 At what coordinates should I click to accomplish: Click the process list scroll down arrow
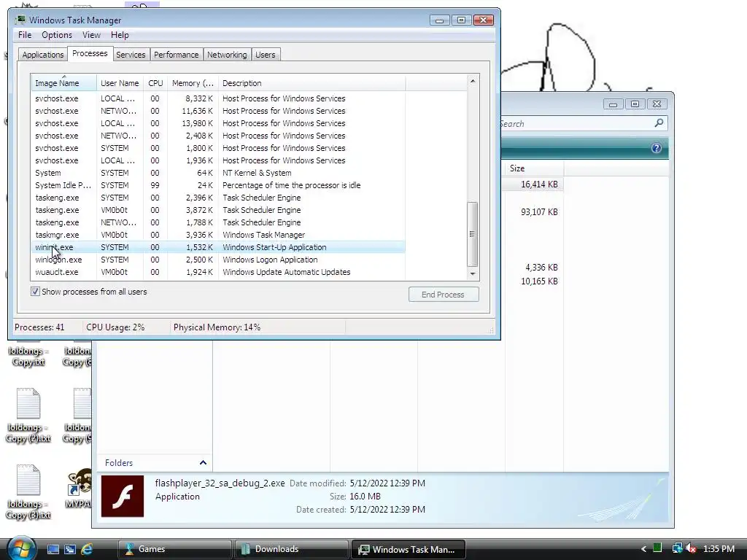(472, 273)
